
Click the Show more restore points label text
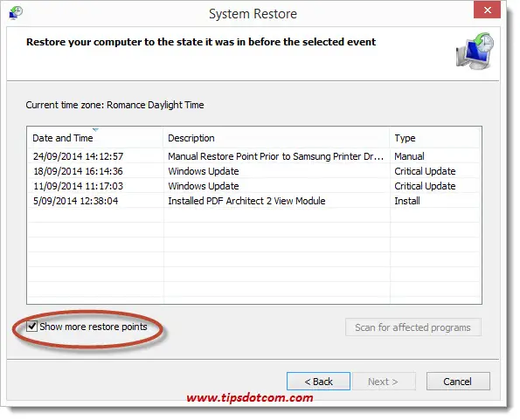click(x=94, y=327)
